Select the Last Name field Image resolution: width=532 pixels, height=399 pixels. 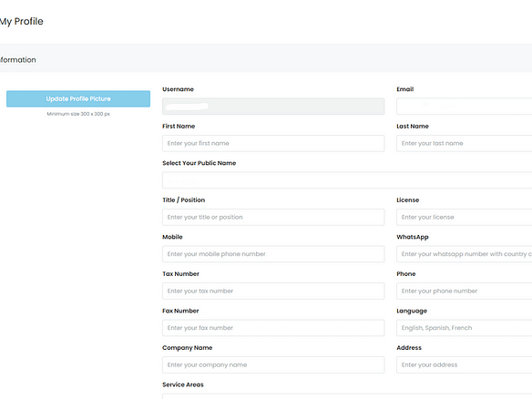point(465,143)
